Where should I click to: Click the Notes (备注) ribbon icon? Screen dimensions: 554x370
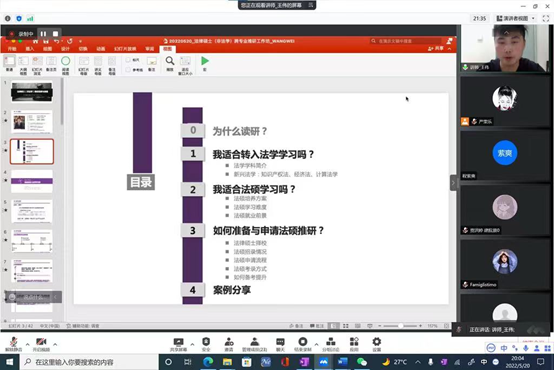(x=152, y=64)
